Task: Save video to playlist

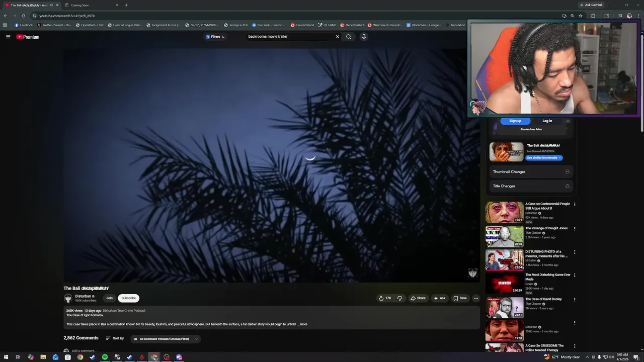Action: click(460, 298)
